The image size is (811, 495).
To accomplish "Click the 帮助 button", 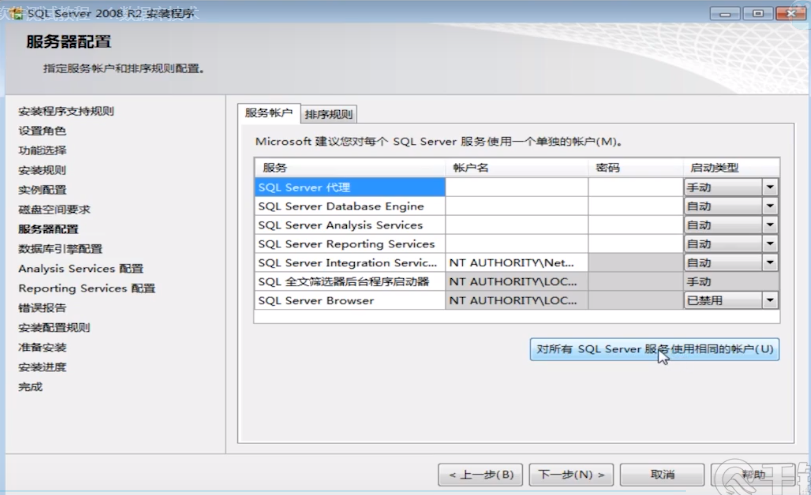I will [753, 474].
